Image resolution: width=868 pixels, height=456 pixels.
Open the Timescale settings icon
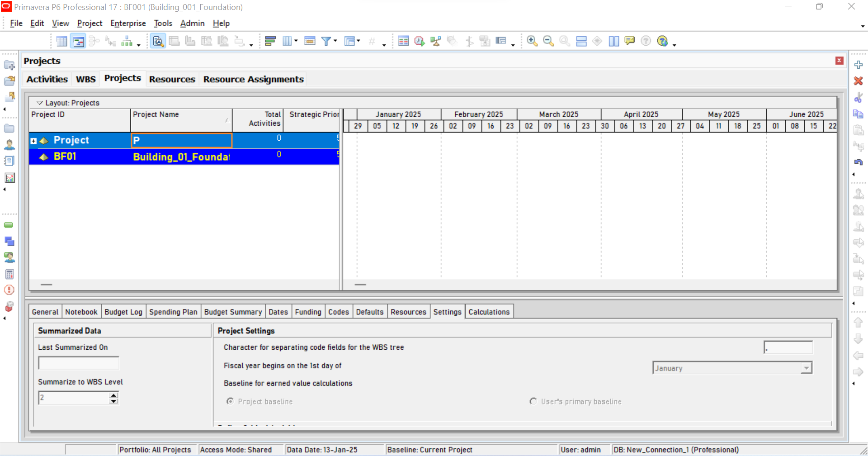(310, 41)
